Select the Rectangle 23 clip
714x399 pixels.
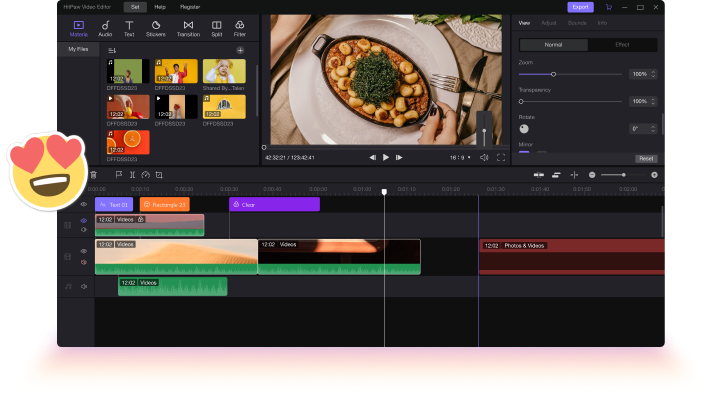165,205
